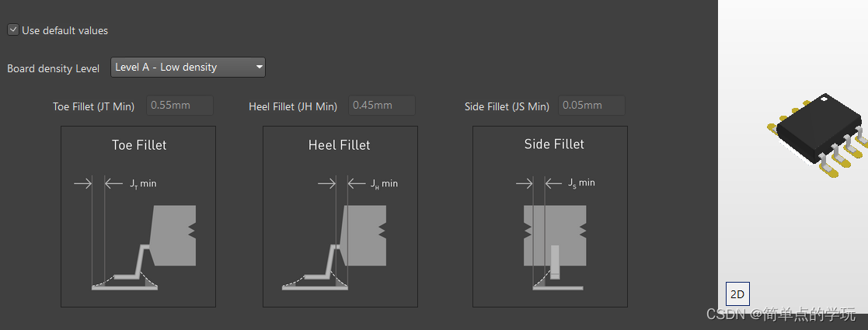Click the Side Fillet diagram title
This screenshot has width=868, height=330.
click(554, 144)
